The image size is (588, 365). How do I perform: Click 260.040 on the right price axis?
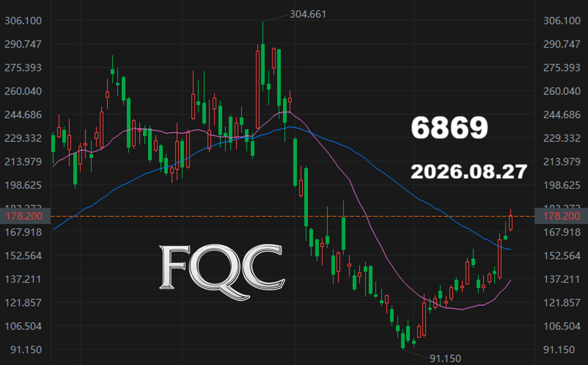[562, 91]
